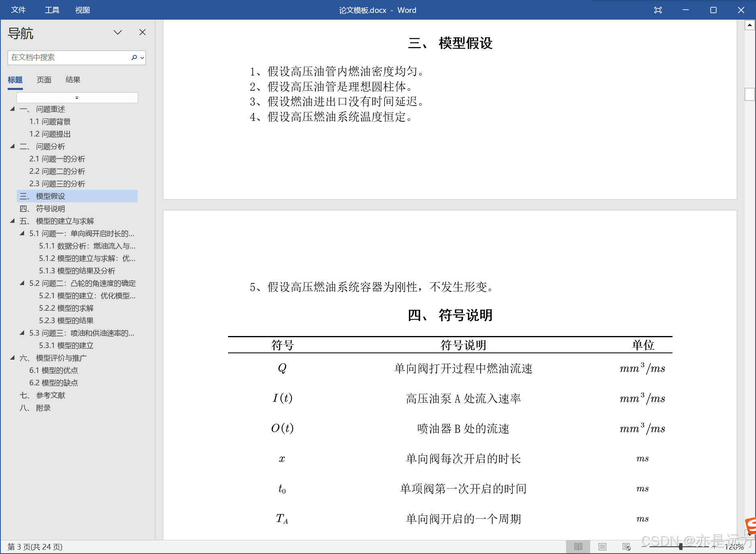Click the 120% zoom level

734,547
